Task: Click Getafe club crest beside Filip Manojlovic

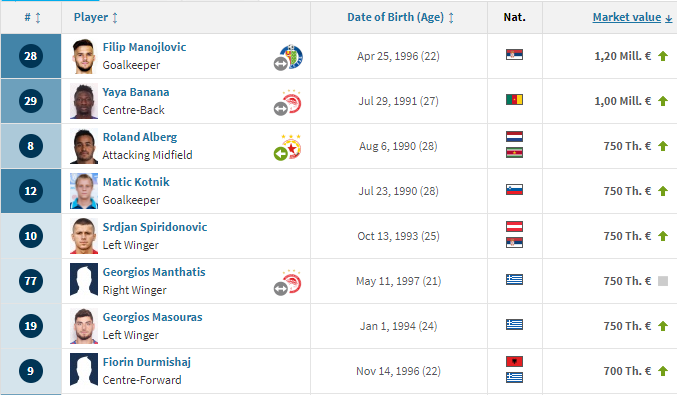Action: 291,56
